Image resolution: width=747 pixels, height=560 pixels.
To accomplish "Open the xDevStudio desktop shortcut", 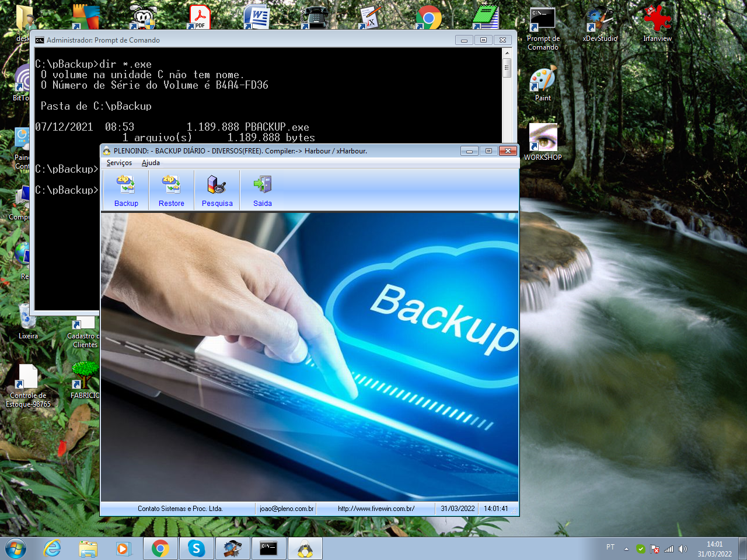I will point(600,22).
